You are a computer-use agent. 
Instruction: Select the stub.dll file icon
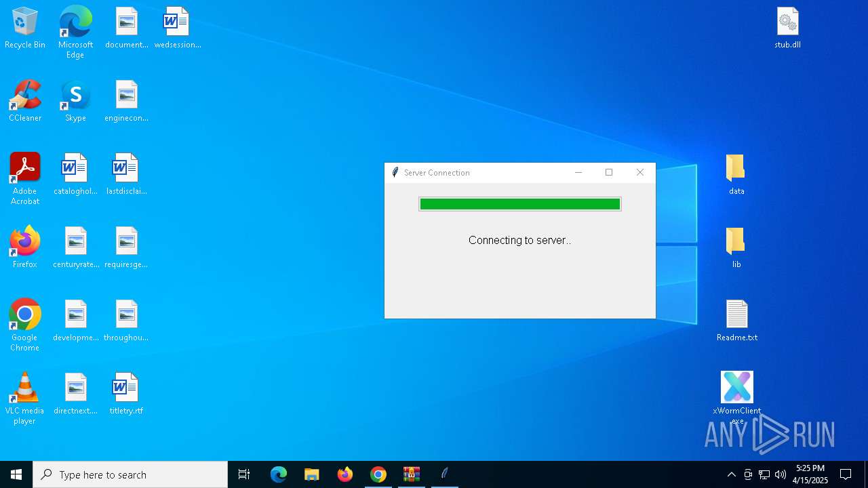coord(787,28)
